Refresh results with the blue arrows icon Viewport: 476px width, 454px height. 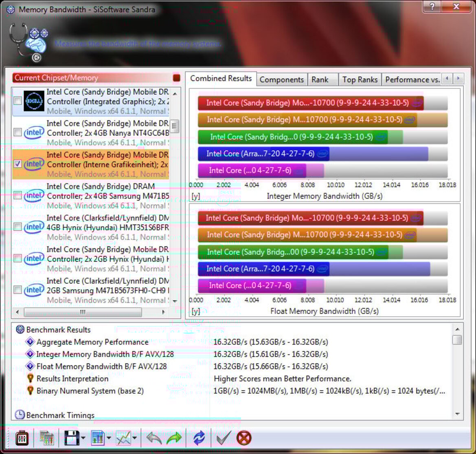click(199, 438)
